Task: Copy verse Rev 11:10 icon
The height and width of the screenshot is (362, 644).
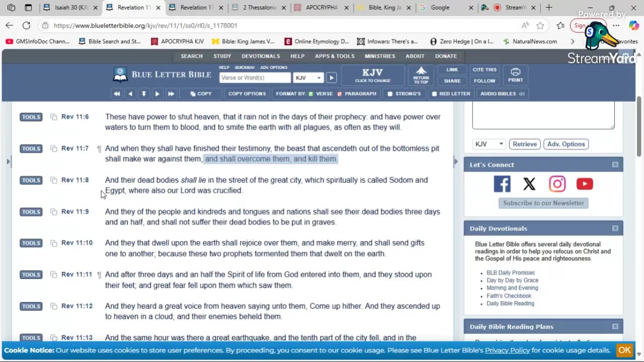Action: coord(54,243)
